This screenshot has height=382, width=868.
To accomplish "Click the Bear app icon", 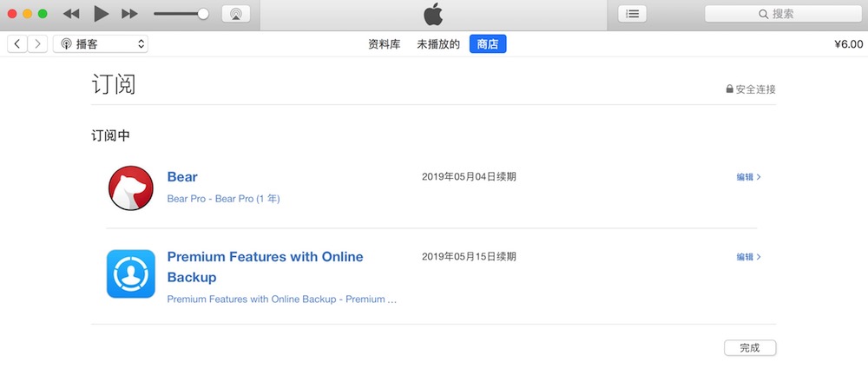I will tap(131, 188).
